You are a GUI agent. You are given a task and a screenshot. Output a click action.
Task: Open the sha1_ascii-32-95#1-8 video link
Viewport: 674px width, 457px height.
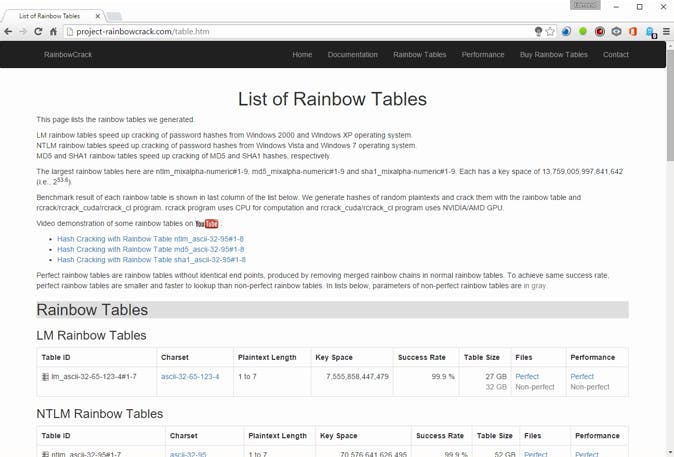(151, 260)
